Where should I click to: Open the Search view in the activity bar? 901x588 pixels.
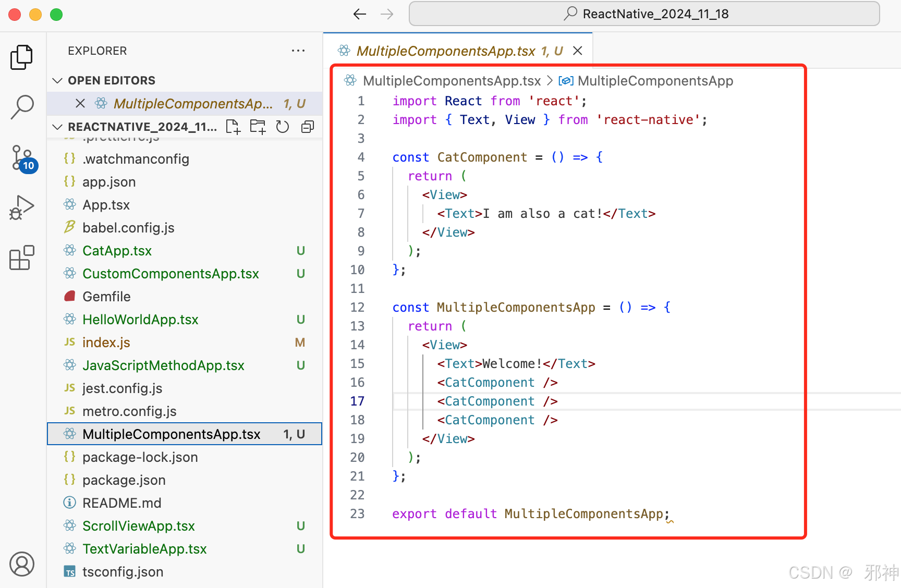pyautogui.click(x=21, y=107)
